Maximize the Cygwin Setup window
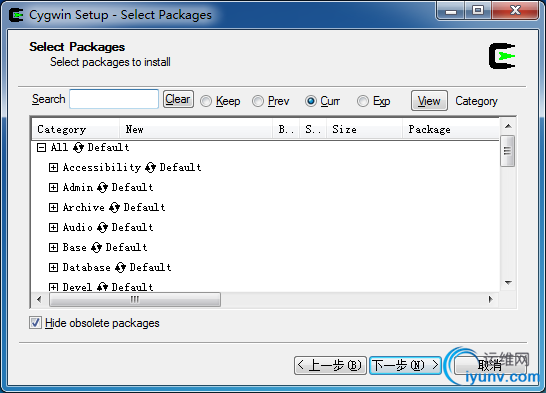Viewport: 546px width, 393px height. tap(478, 11)
